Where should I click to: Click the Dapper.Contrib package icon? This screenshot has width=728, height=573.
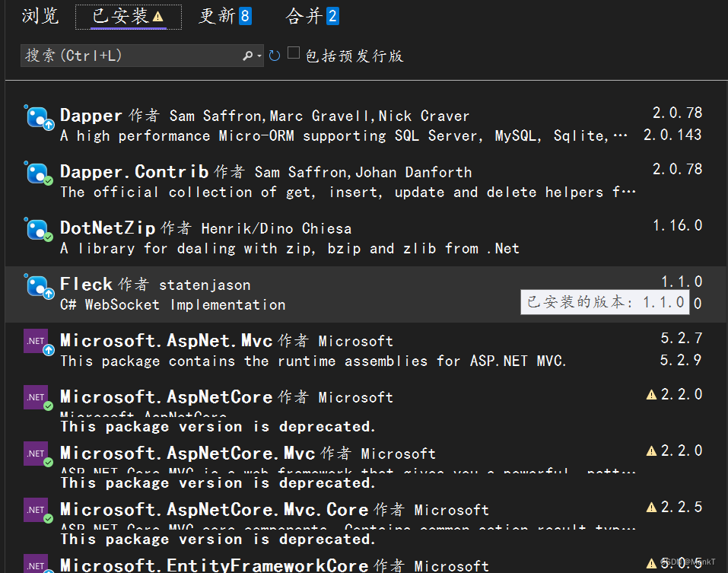[x=38, y=174]
